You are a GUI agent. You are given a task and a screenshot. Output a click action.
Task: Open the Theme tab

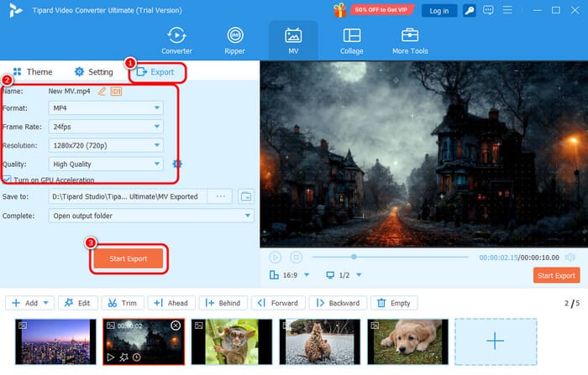(32, 72)
